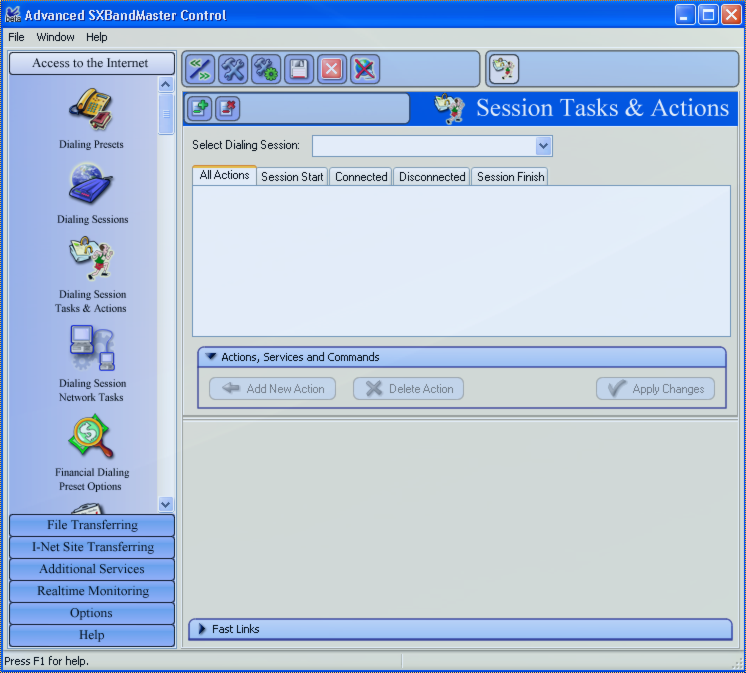
Task: Switch to the Connected tab
Action: pyautogui.click(x=361, y=177)
